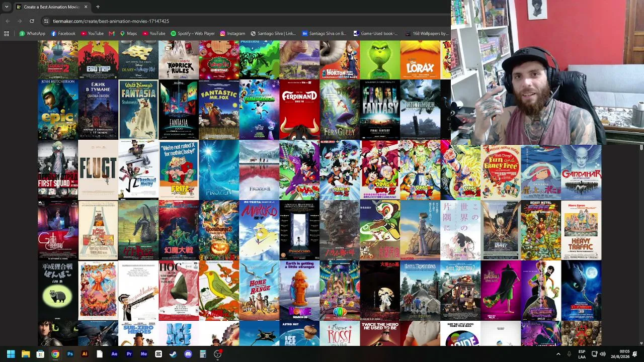Open CapCut from the taskbar
The image size is (644, 362).
click(x=158, y=354)
